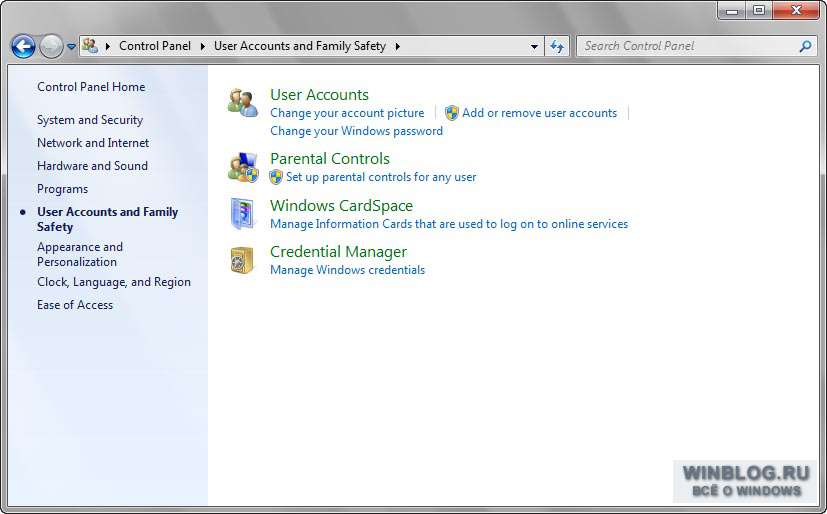Viewport: 827px width, 514px height.
Task: Open Clock, Language, and Region category
Action: pos(114,283)
